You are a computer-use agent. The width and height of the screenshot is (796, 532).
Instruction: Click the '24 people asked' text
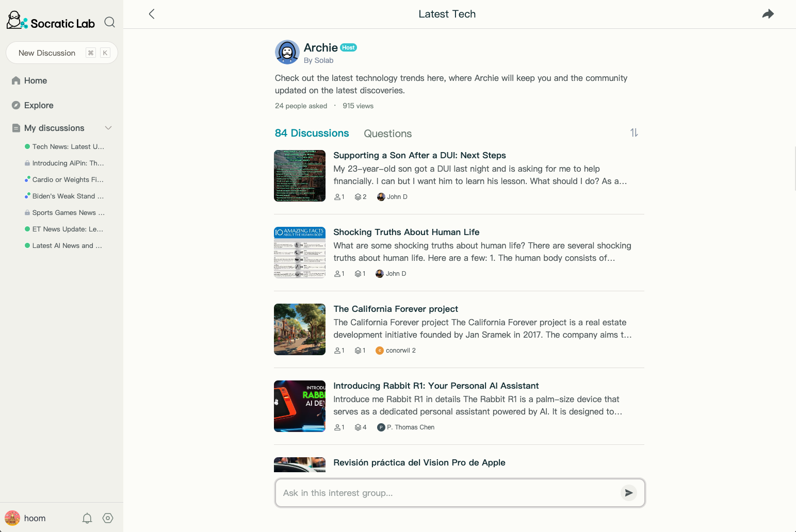pyautogui.click(x=301, y=106)
